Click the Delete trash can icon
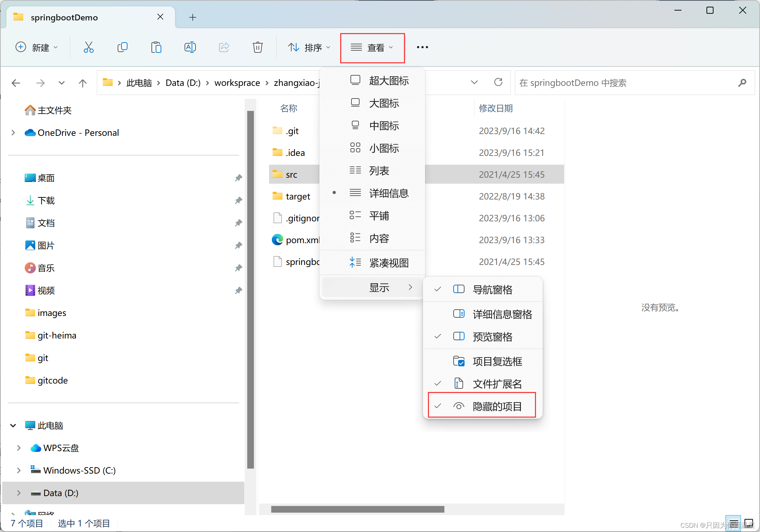This screenshot has width=760, height=532. pyautogui.click(x=257, y=47)
